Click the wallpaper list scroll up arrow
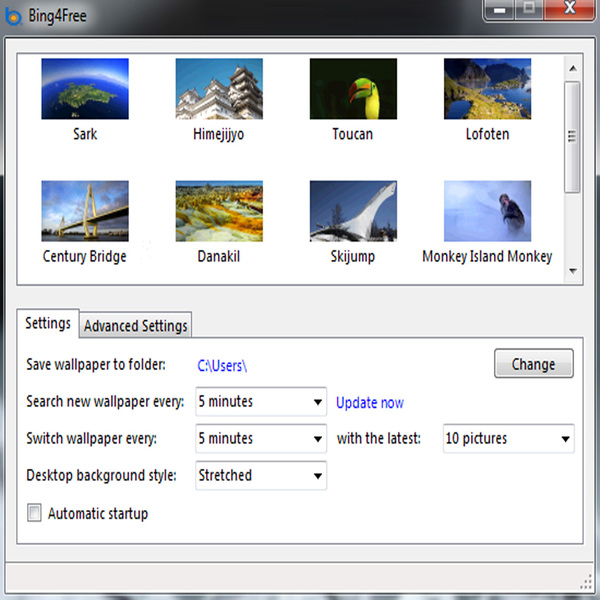The image size is (600, 600). point(573,68)
